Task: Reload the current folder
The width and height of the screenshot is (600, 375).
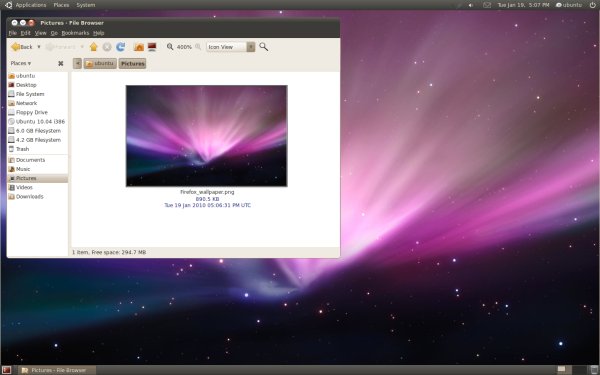Action: (x=121, y=47)
